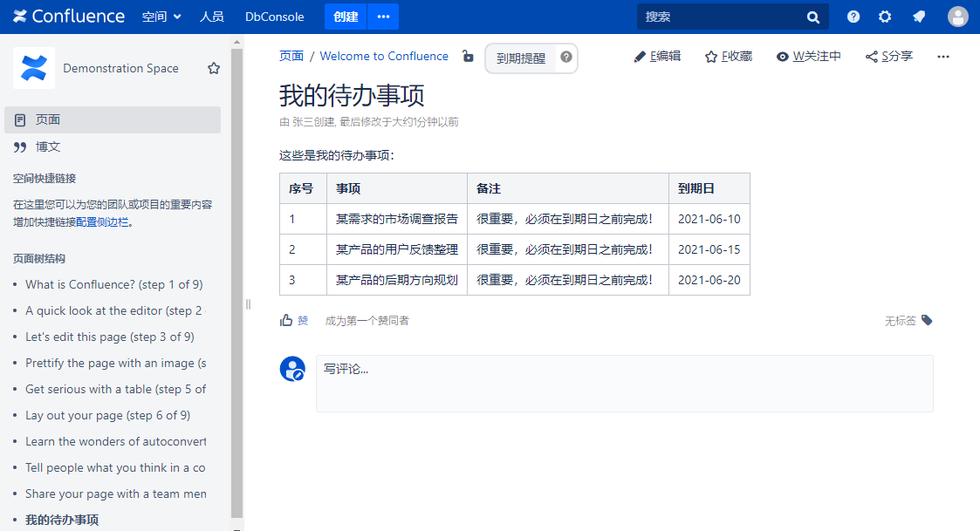Click the notifications icon in top bar
The height and width of the screenshot is (531, 980).
(x=918, y=17)
